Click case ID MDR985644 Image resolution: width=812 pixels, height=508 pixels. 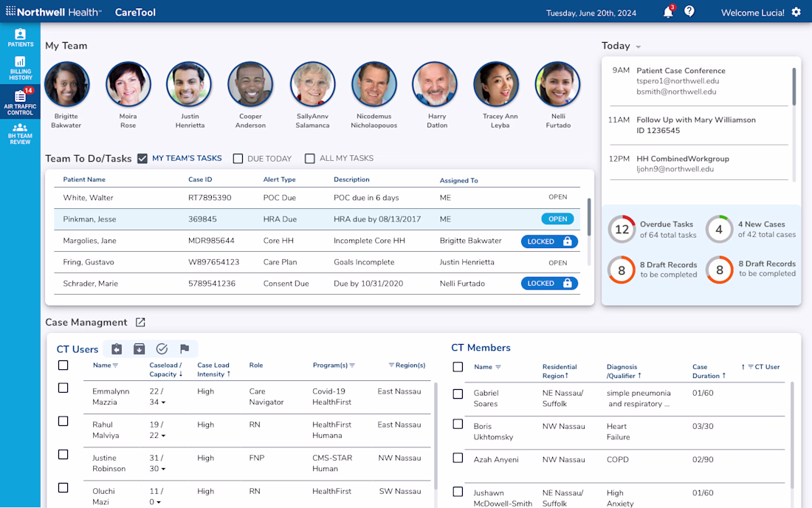point(211,241)
